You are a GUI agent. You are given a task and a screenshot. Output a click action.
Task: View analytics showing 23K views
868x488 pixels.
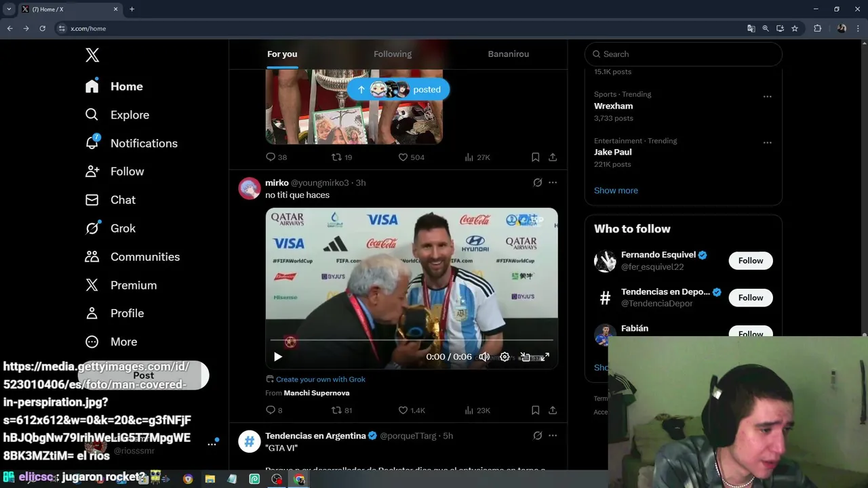pos(477,410)
